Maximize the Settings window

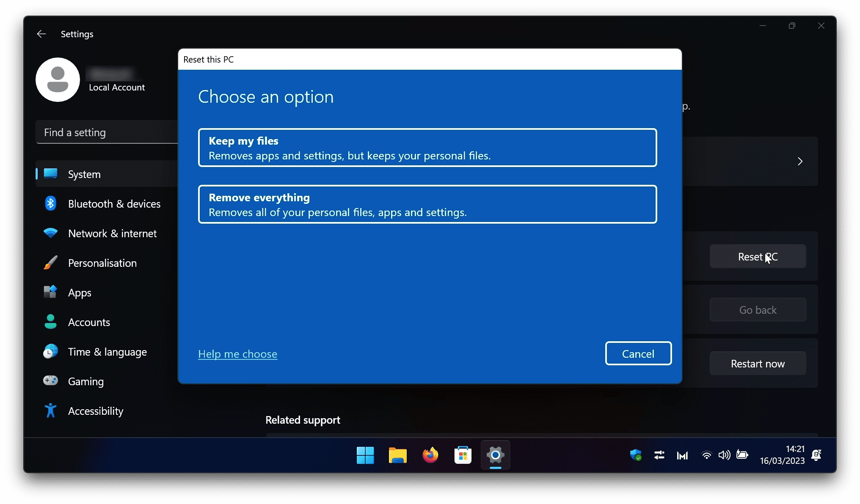[x=792, y=26]
